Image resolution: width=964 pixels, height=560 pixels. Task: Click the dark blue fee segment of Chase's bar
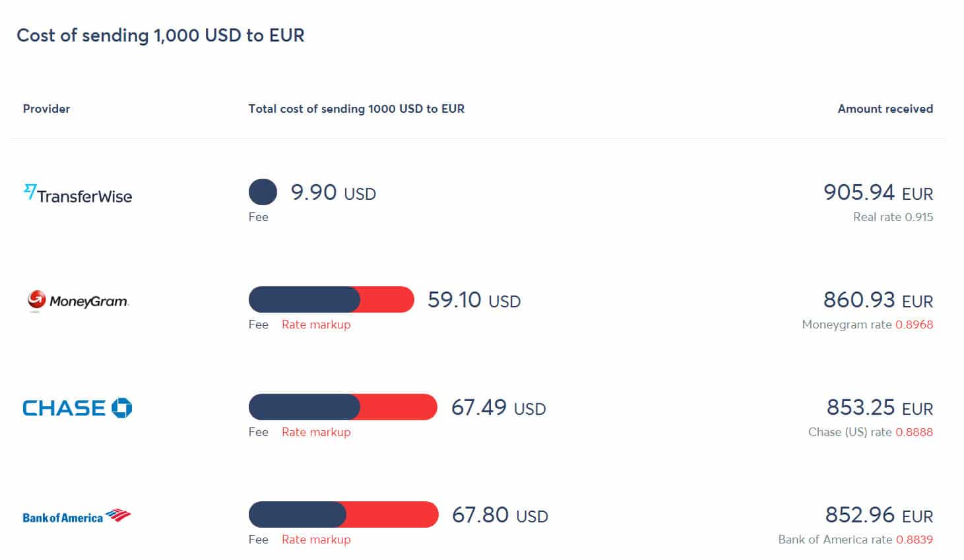point(304,407)
